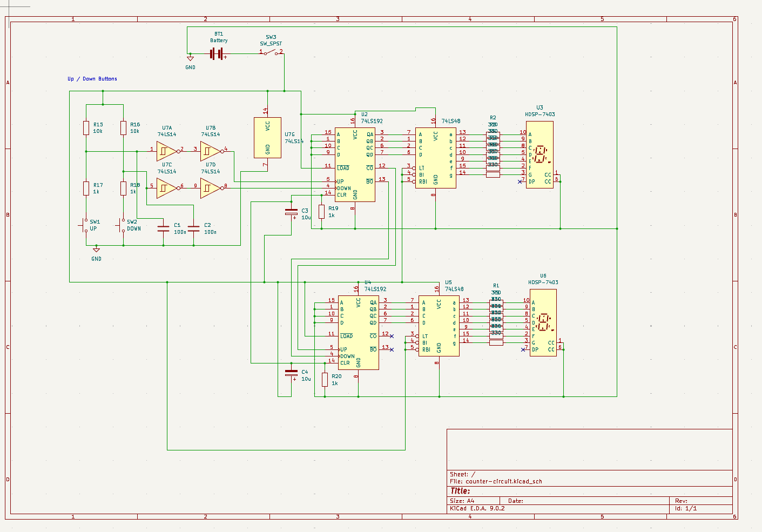Click the "U5" reference label
Image resolution: width=762 pixels, height=532 pixels.
tap(448, 282)
